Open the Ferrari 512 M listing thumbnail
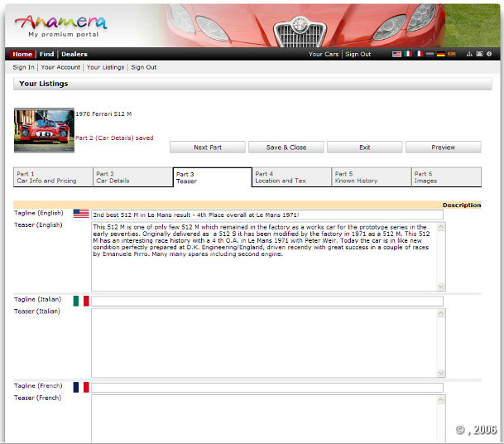This screenshot has width=504, height=444. (x=44, y=130)
